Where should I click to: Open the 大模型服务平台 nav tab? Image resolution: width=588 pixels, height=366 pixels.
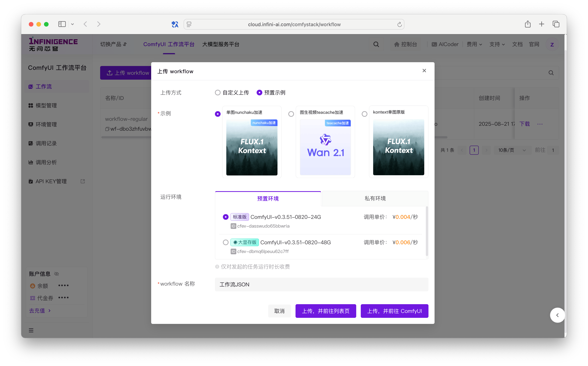coord(221,44)
